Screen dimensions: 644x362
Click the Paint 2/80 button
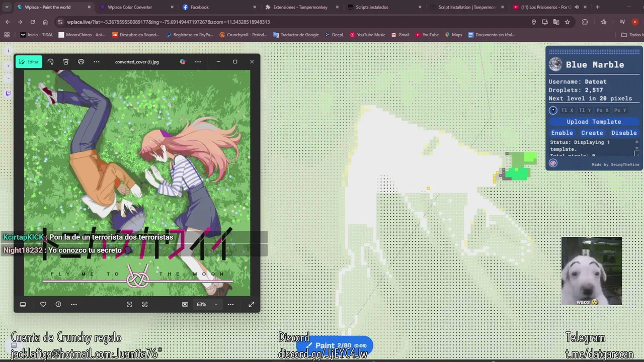[x=335, y=345]
